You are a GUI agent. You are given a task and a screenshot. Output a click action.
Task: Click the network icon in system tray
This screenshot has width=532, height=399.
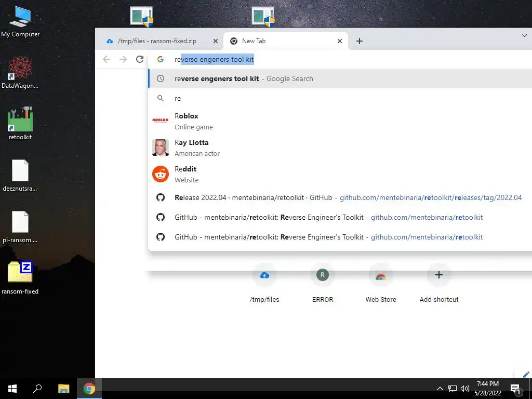point(453,389)
